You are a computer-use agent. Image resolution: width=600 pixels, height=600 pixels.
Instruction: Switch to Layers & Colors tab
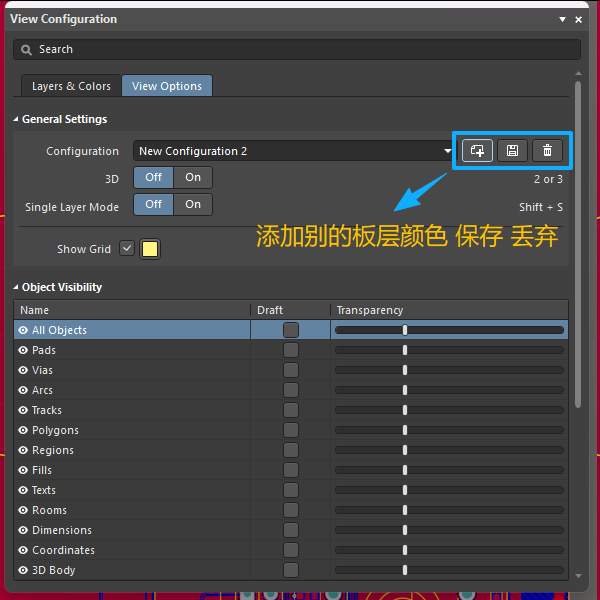point(71,86)
